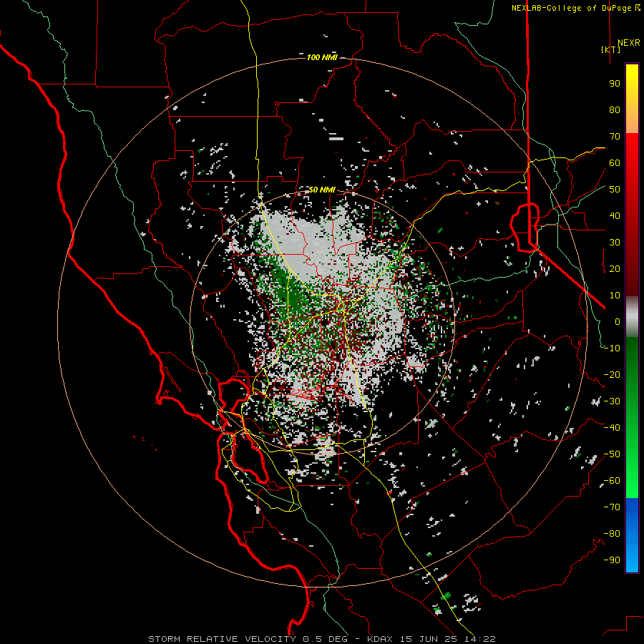Click the -10 value on the velocity scale
The image size is (644, 644).
coord(612,348)
